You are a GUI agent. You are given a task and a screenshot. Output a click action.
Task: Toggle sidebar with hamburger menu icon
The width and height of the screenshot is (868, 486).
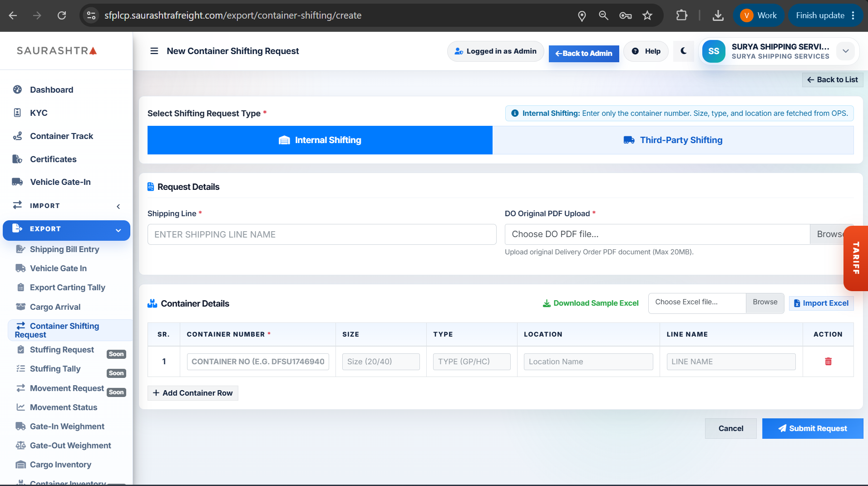coord(154,51)
